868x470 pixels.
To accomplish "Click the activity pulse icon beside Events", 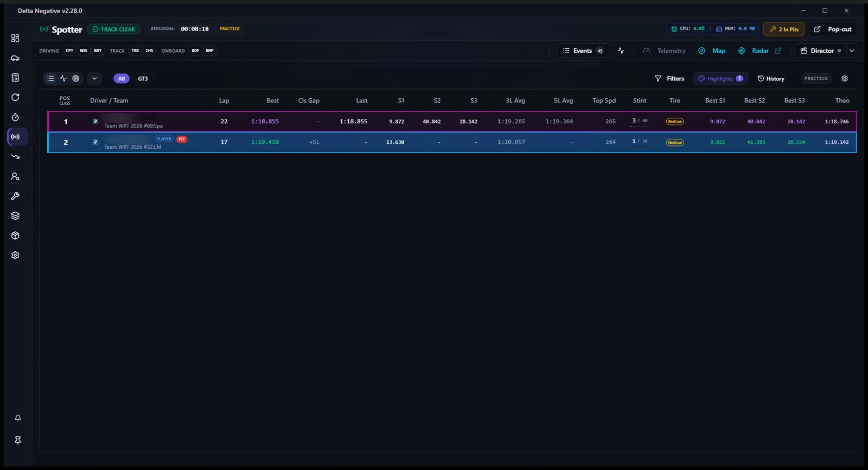I will pos(621,50).
